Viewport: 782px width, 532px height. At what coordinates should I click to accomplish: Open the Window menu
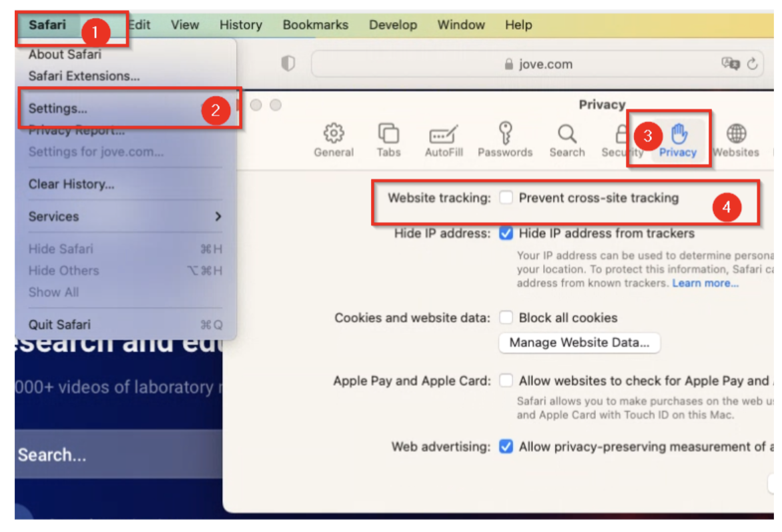(x=461, y=25)
